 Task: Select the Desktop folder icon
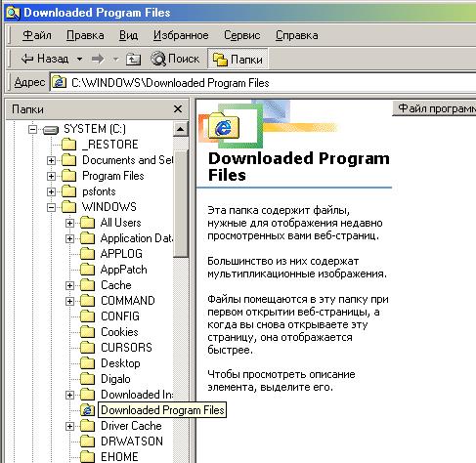click(87, 363)
